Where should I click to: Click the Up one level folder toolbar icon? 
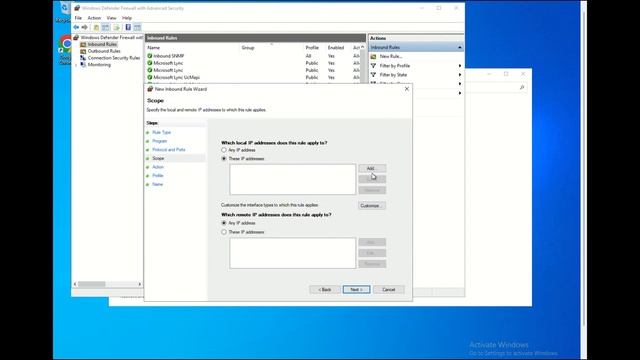[96, 27]
